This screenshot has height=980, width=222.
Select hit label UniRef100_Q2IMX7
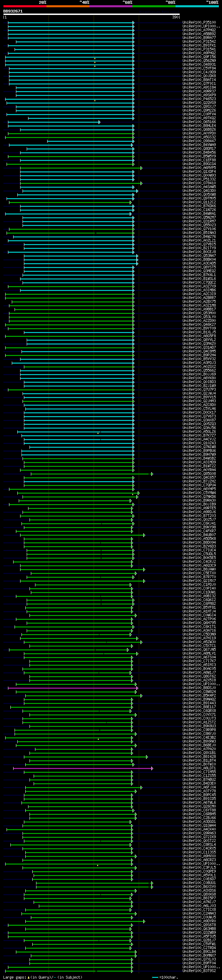[199, 581]
